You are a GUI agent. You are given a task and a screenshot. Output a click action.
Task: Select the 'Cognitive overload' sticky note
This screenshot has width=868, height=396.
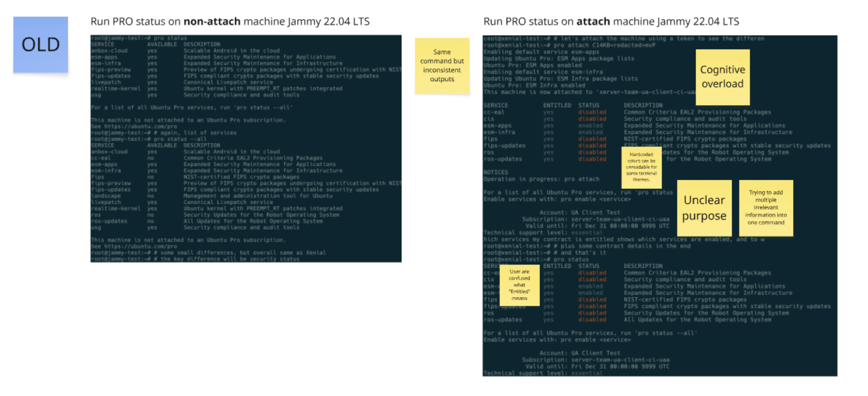723,77
